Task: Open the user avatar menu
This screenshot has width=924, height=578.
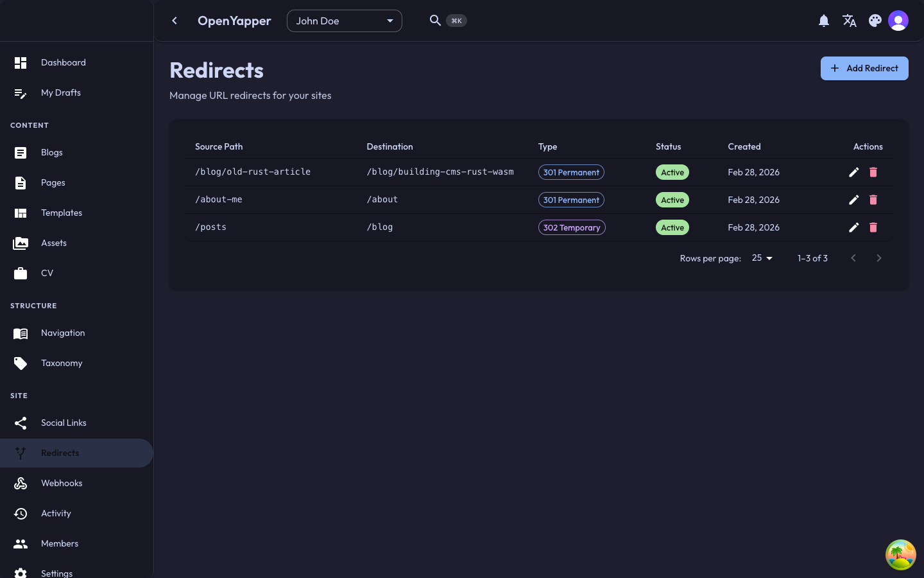Action: tap(898, 21)
